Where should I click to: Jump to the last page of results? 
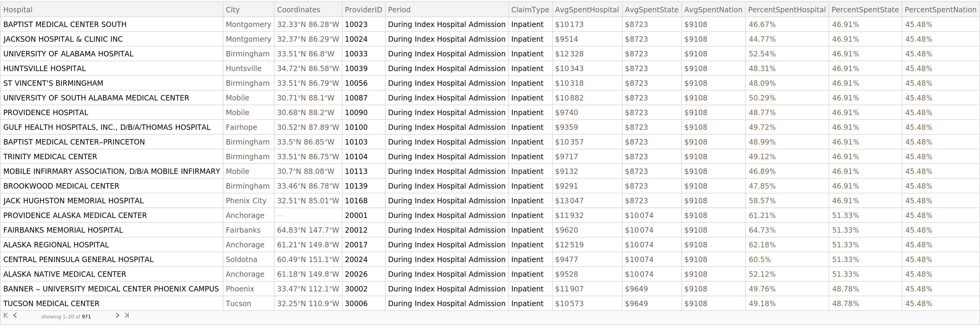(x=127, y=315)
